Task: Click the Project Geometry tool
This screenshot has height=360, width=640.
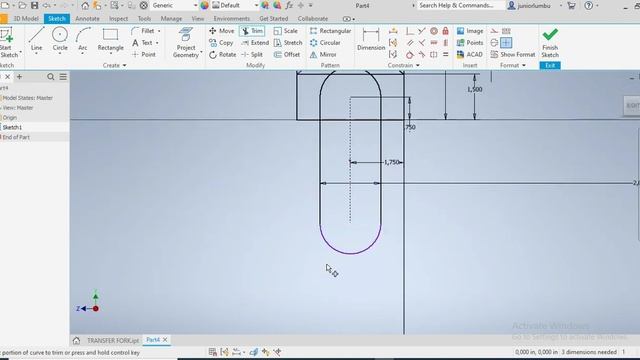Action: coord(186,42)
